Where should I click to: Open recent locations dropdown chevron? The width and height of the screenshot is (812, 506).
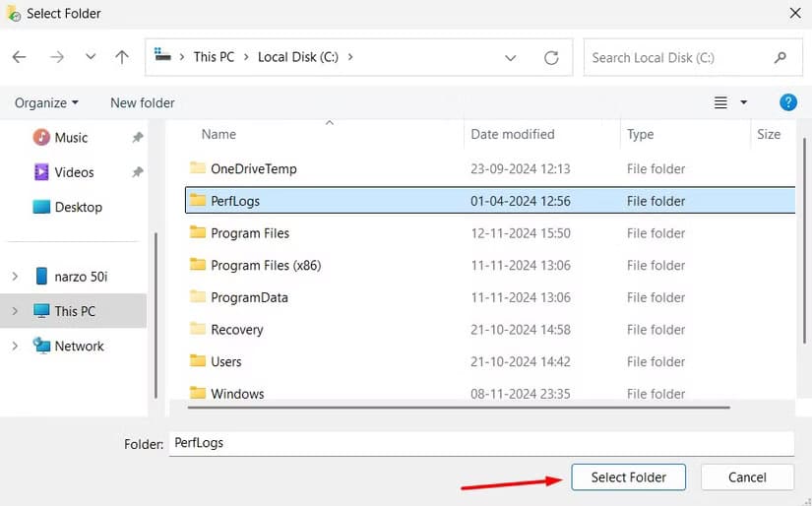pyautogui.click(x=91, y=56)
